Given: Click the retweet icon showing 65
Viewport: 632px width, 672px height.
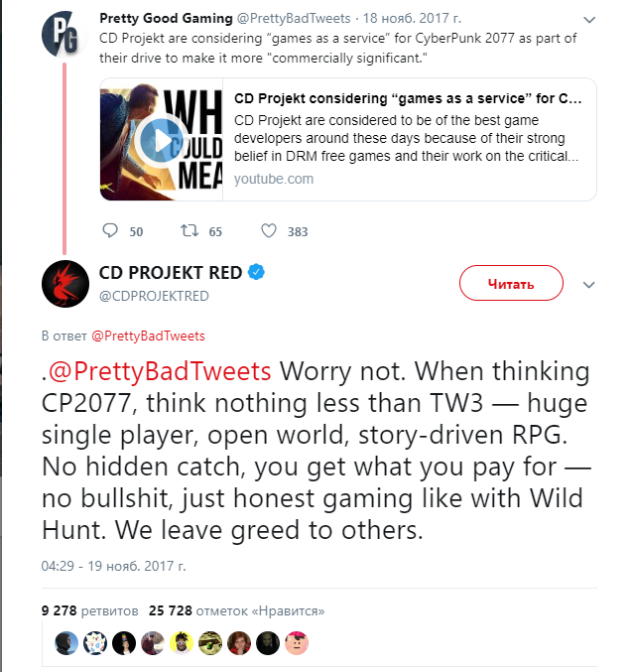Looking at the screenshot, I should coord(188,231).
